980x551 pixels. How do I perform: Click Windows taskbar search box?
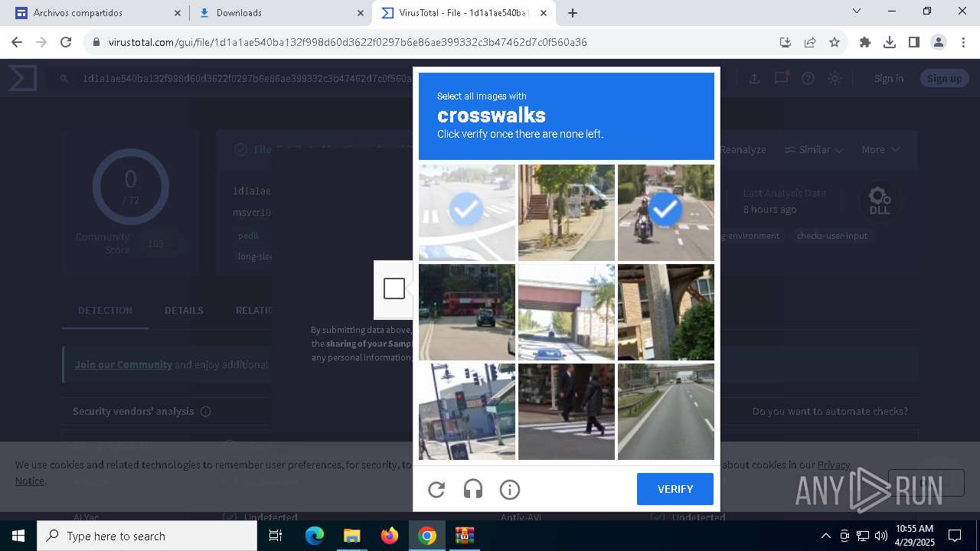(x=147, y=536)
